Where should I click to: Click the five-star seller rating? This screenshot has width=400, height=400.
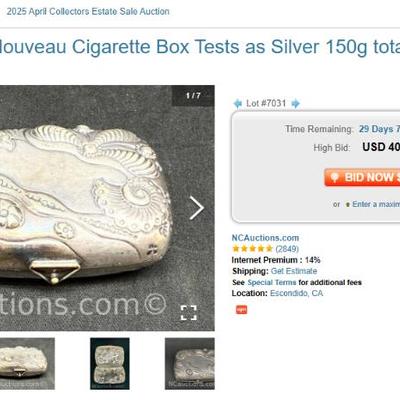252,249
